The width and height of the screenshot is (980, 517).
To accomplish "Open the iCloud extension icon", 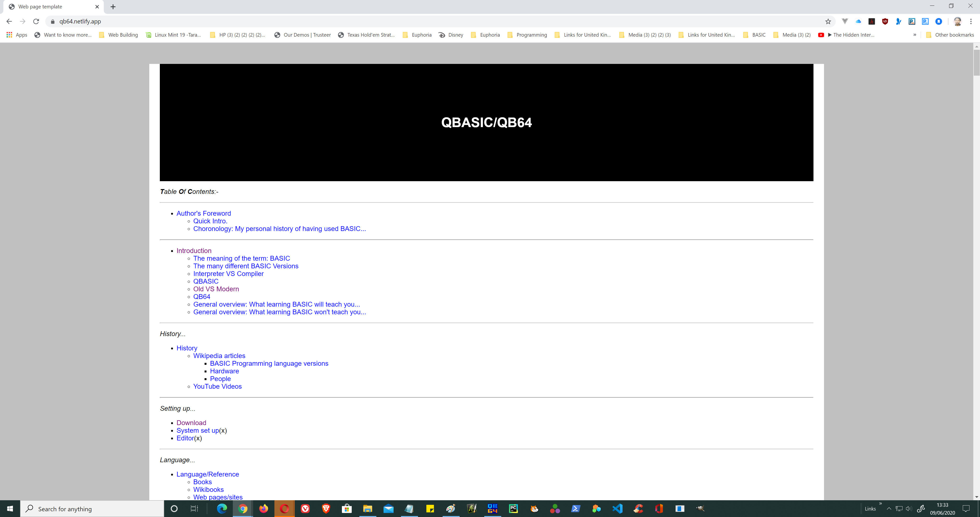I will tap(858, 21).
